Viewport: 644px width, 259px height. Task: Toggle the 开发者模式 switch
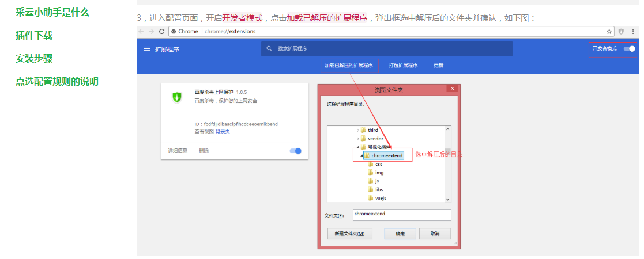[x=629, y=49]
